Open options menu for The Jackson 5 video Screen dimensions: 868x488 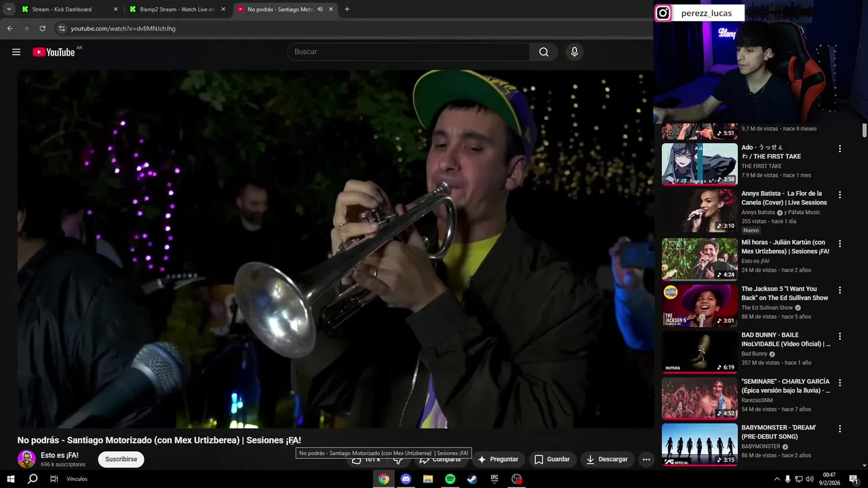click(x=840, y=289)
